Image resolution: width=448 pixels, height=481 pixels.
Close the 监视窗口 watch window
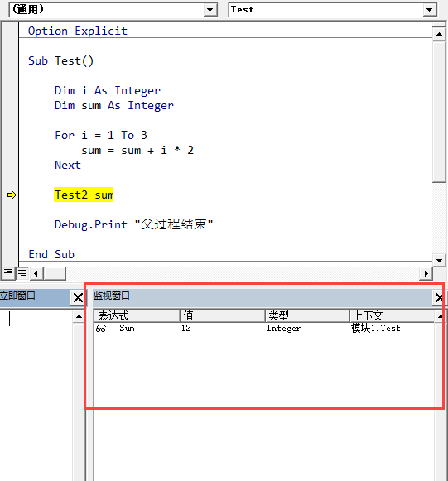[x=439, y=297]
